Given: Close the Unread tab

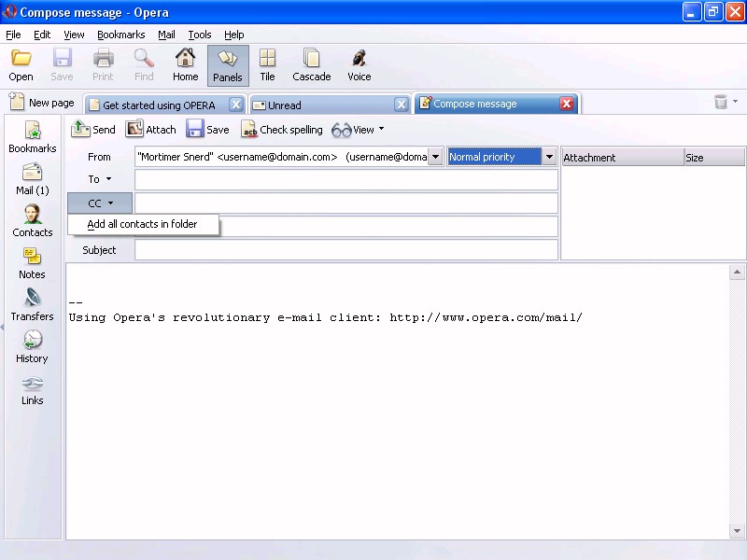Looking at the screenshot, I should (x=402, y=105).
